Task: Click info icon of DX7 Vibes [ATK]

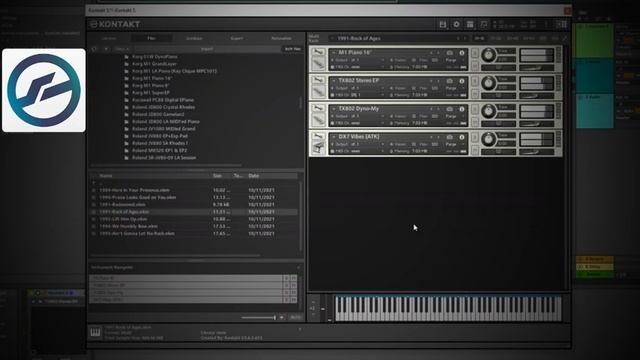Action: point(462,138)
